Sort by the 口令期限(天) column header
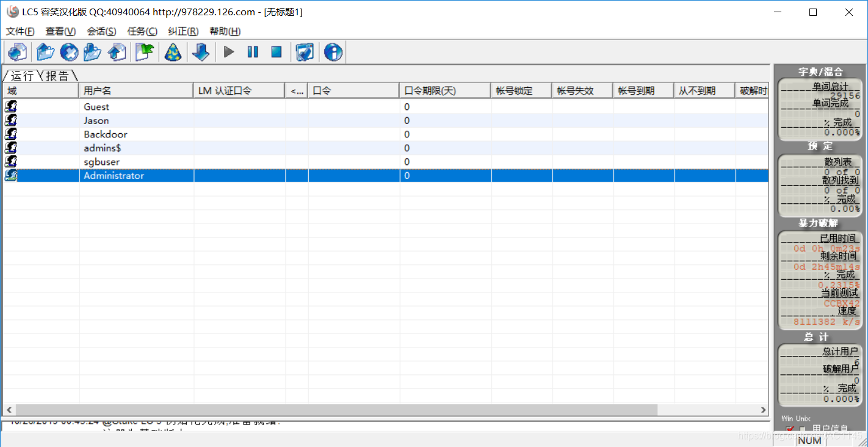868x447 pixels. point(444,91)
